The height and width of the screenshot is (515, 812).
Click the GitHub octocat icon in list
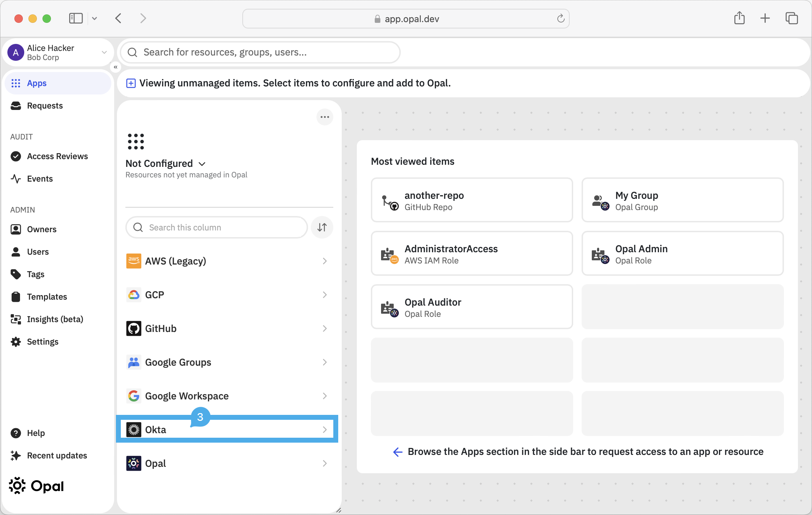coord(134,328)
